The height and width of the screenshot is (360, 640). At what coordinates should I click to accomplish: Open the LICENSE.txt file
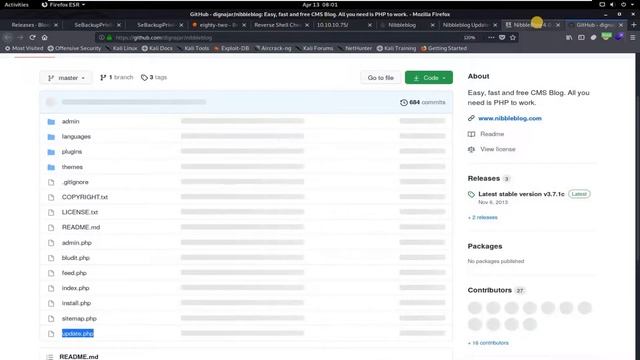(80, 212)
